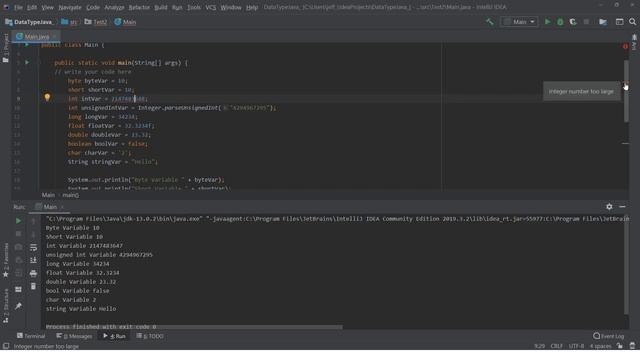Image resolution: width=640 pixels, height=360 pixels.
Task: Open the Analyze menu
Action: (114, 7)
